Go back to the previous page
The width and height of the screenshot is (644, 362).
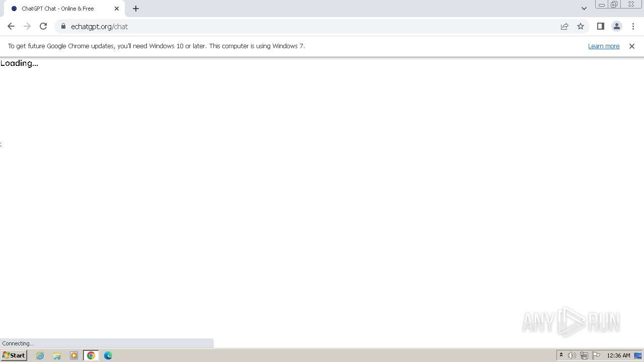[11, 26]
